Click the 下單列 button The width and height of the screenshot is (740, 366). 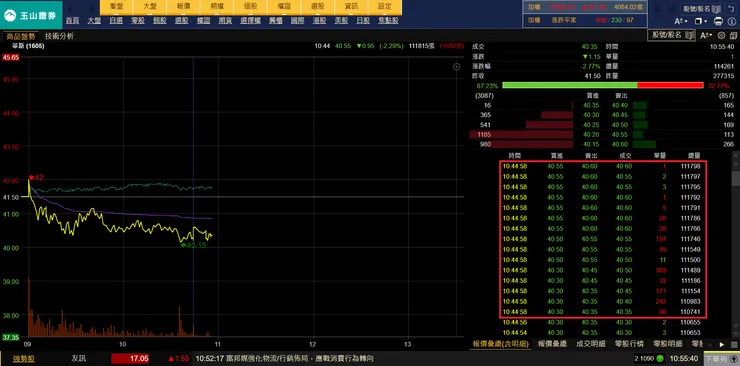pos(722,359)
